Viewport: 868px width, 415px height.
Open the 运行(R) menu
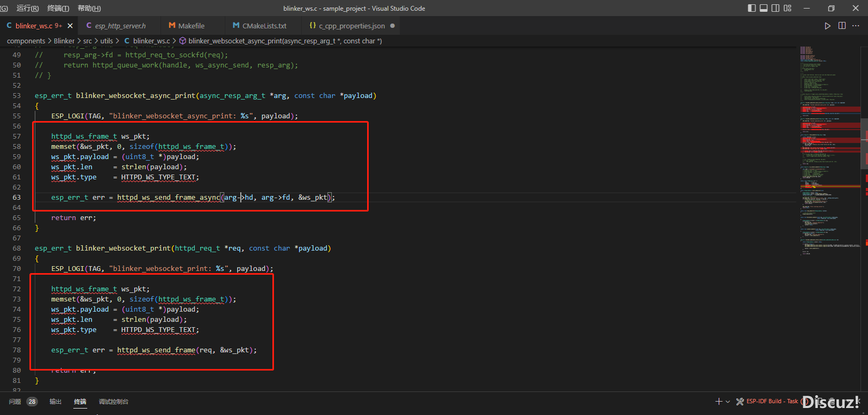(x=28, y=8)
